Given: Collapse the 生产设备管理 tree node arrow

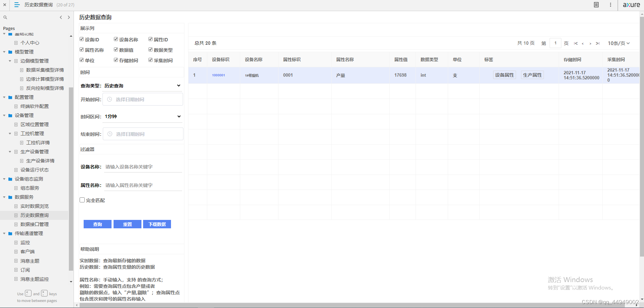Looking at the screenshot, I should pos(10,152).
